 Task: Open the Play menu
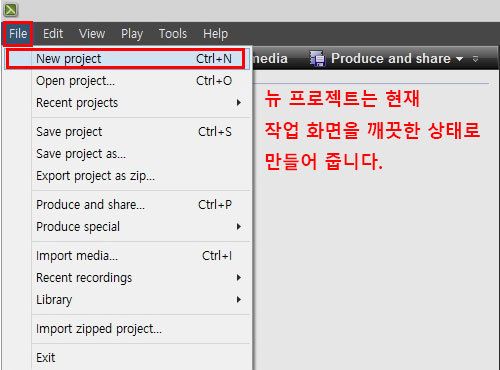(132, 34)
